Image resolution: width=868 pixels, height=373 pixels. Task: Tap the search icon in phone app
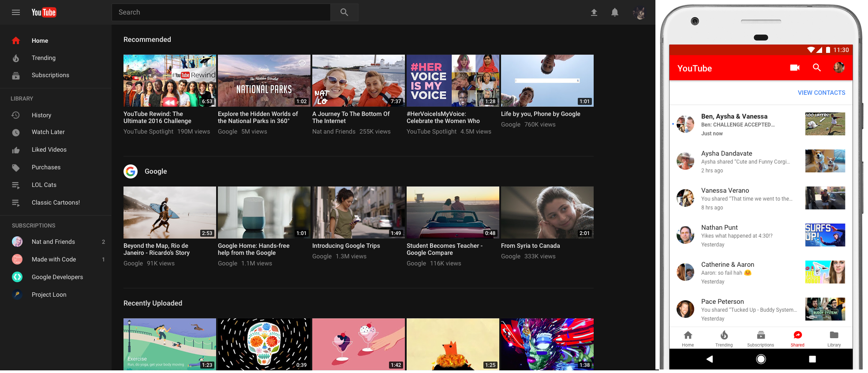(817, 67)
